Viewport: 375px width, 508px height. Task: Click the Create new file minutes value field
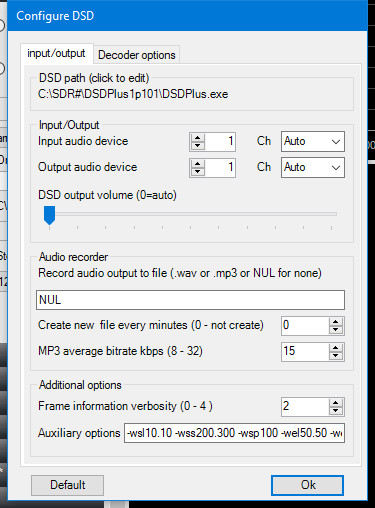[305, 326]
